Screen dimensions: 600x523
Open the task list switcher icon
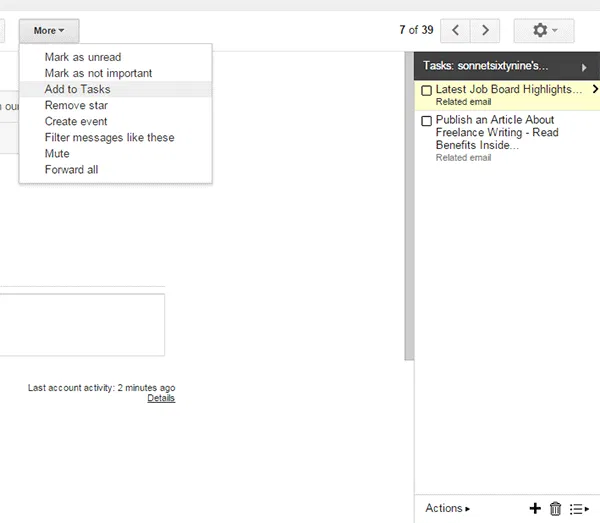coord(579,508)
